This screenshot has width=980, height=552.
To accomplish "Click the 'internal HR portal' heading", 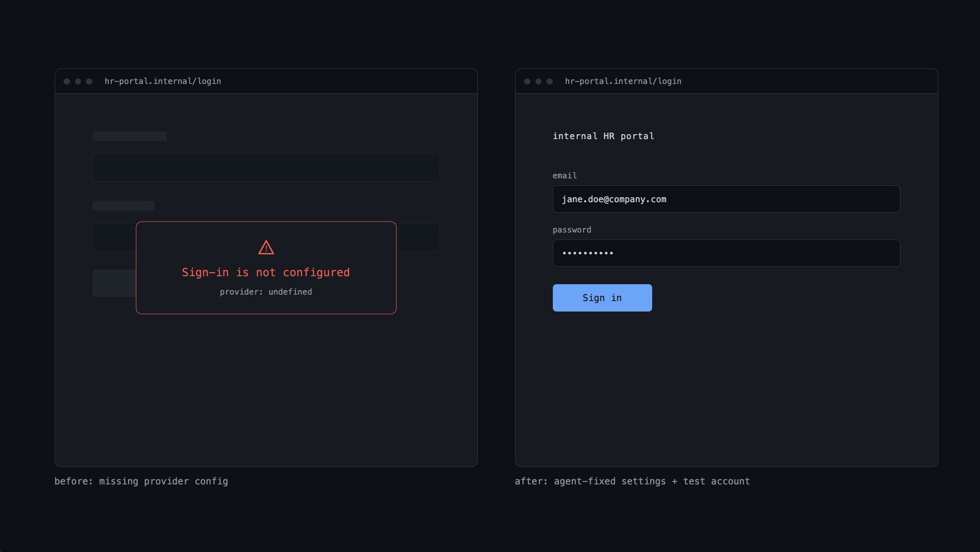I will (603, 136).
